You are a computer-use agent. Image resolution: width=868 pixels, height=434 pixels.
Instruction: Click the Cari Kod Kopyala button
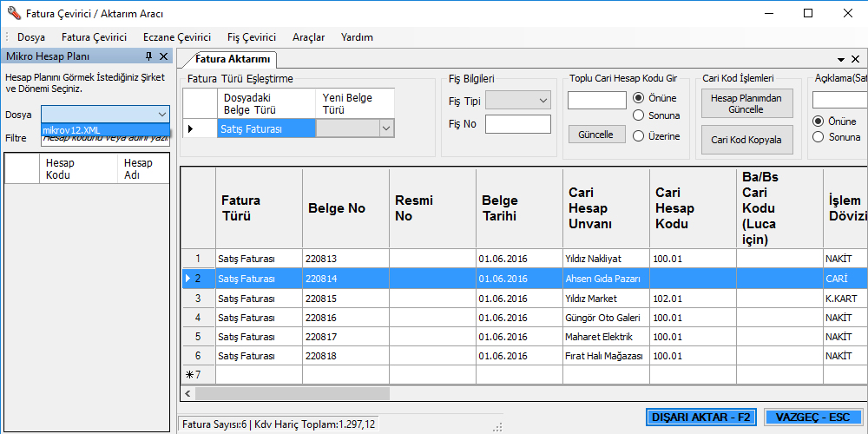coord(746,140)
